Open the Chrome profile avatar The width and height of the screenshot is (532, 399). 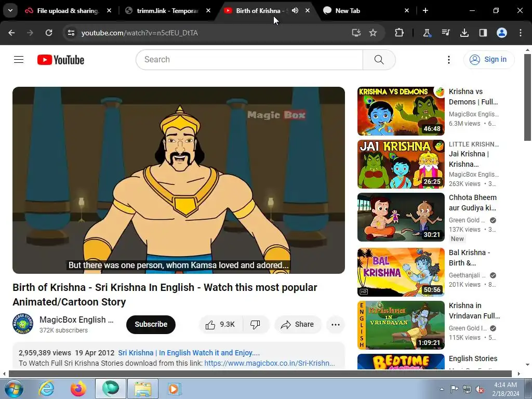(x=502, y=33)
